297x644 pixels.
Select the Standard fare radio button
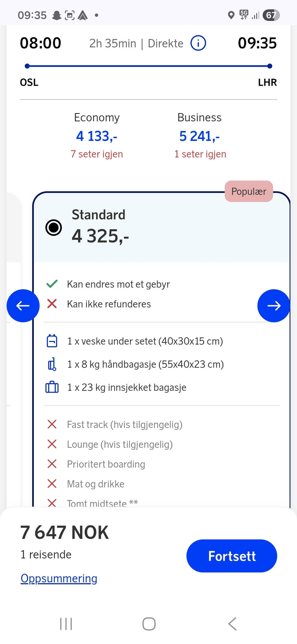54,228
